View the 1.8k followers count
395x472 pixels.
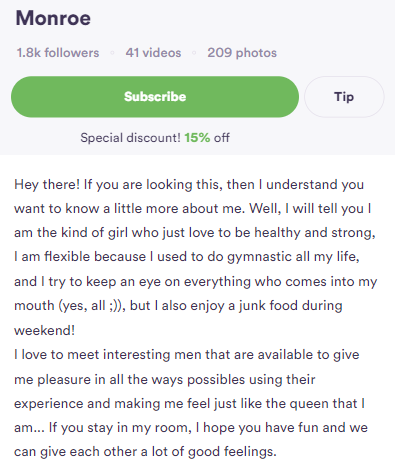click(58, 53)
